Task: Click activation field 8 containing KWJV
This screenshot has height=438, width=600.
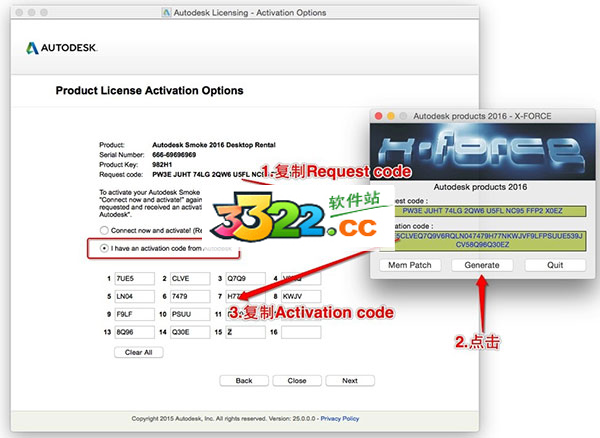Action: 301,296
